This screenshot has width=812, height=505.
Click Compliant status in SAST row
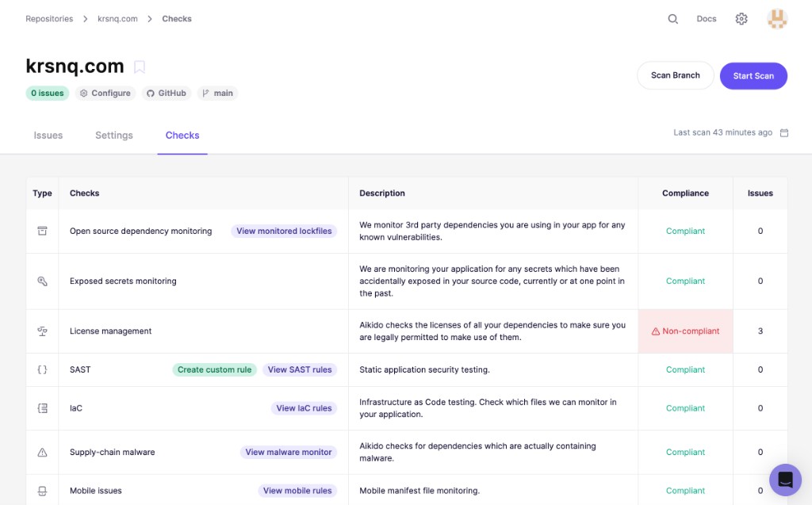click(x=685, y=369)
